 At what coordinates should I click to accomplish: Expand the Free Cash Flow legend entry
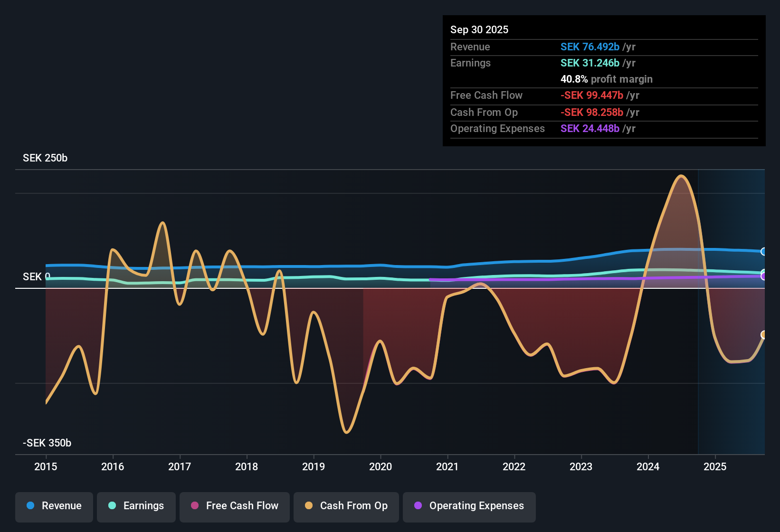point(234,506)
